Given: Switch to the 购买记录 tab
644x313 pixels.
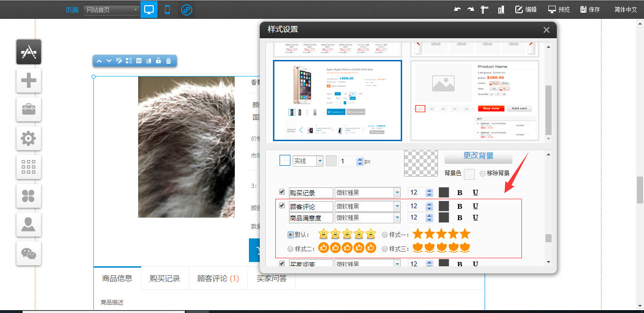Looking at the screenshot, I should [x=165, y=279].
